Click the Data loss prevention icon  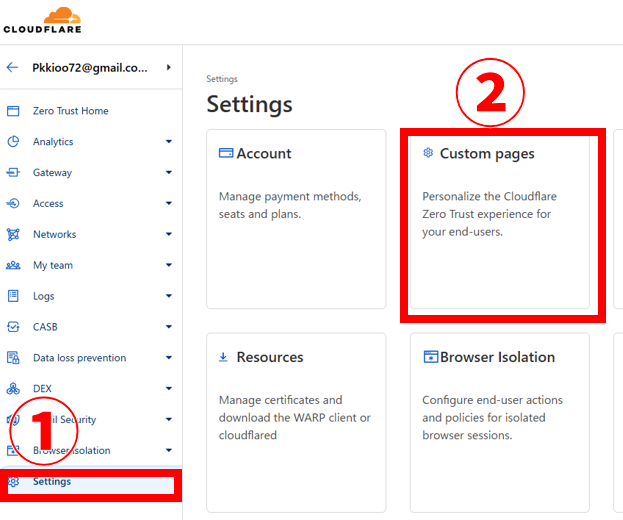(x=13, y=358)
